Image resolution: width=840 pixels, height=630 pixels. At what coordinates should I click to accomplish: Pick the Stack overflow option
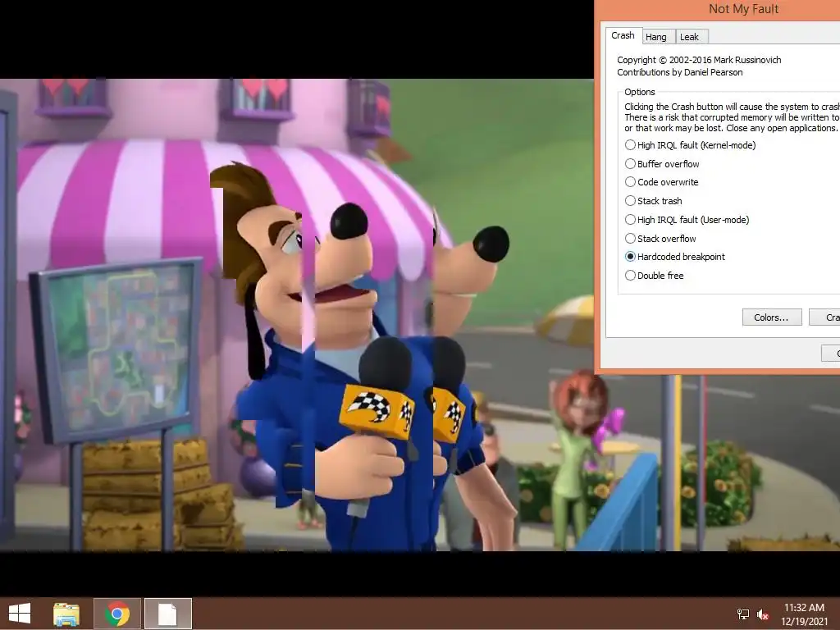click(x=660, y=239)
